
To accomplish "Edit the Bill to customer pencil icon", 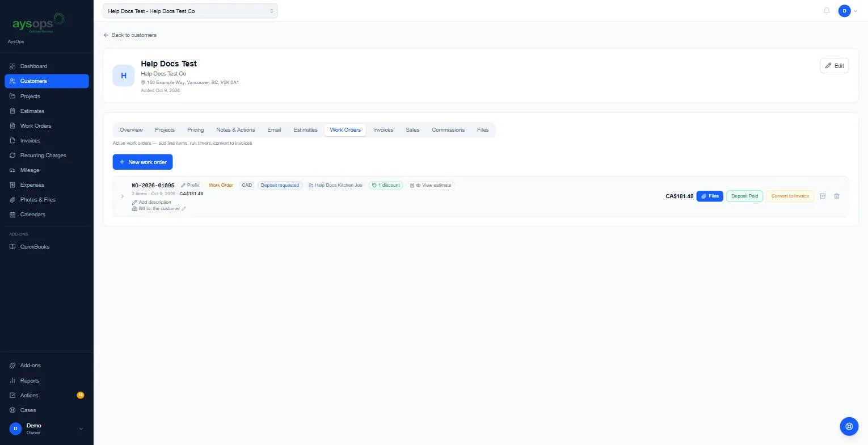I will click(184, 209).
